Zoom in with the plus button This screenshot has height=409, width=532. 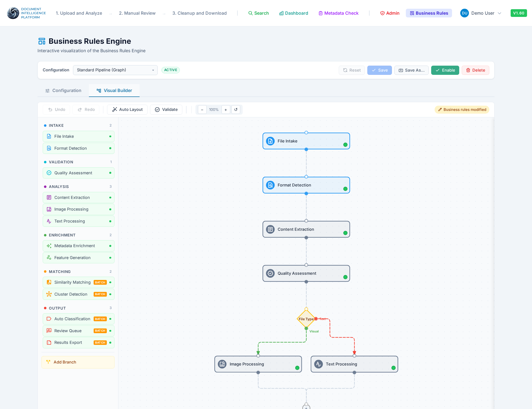[226, 110]
